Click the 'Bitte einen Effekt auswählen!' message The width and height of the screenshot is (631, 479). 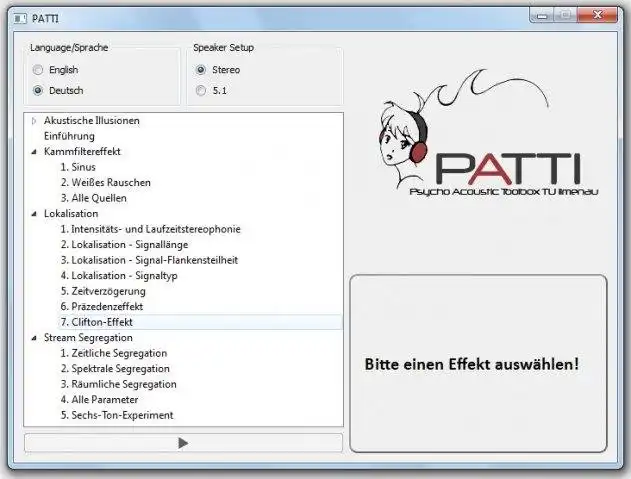(472, 365)
